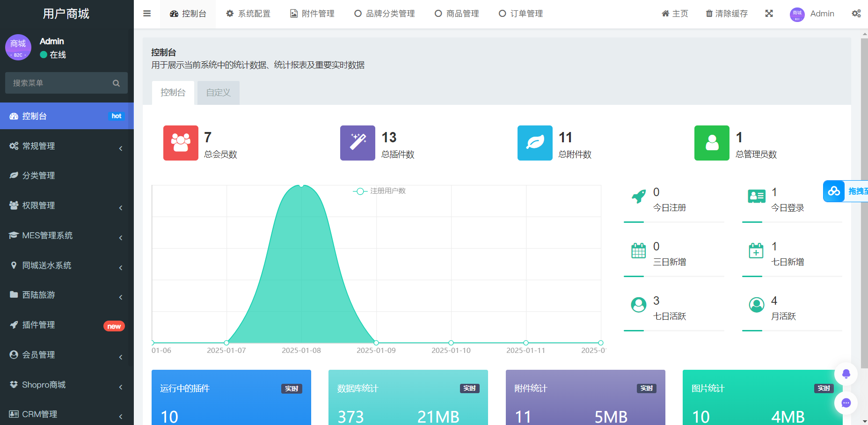Screen dimensions: 868x425
Task: Click the hamburger menu collapse icon
Action: pos(146,14)
